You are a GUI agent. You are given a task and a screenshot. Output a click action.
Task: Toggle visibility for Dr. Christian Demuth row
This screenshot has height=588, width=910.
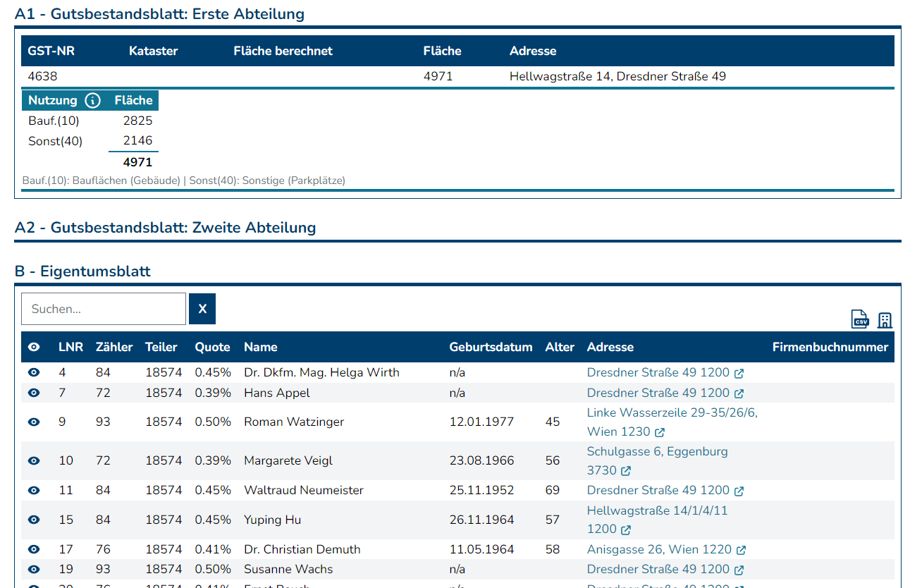click(x=34, y=549)
